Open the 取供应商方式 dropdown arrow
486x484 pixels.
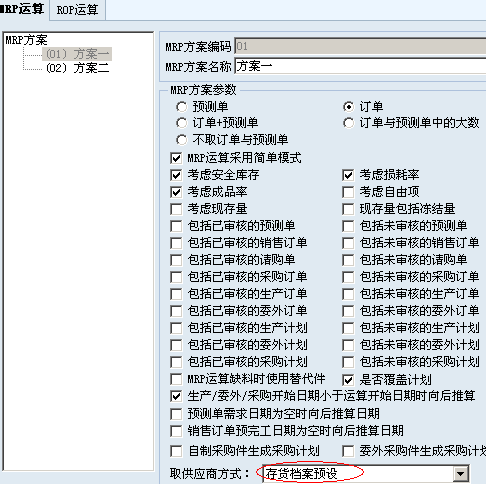461,473
